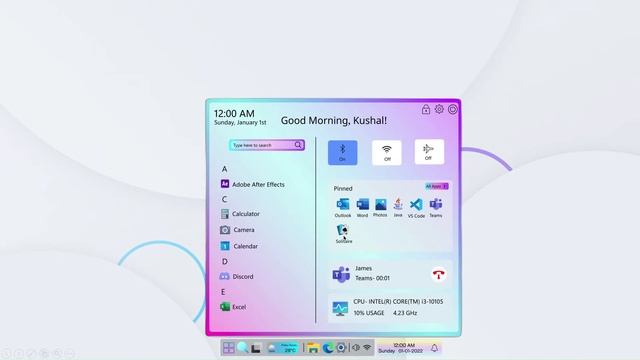The width and height of the screenshot is (640, 360).
Task: Click the 12:00 AM clock in the start menu
Action: tap(234, 113)
